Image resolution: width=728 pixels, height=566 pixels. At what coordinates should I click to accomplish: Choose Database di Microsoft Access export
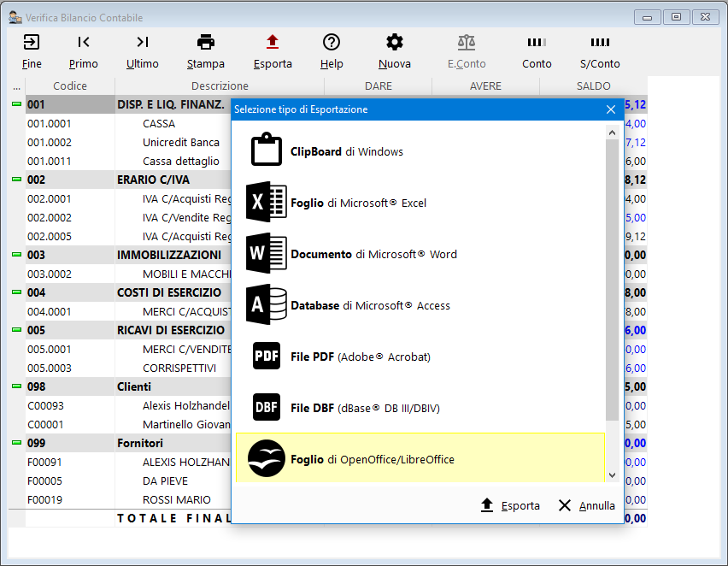click(x=420, y=305)
